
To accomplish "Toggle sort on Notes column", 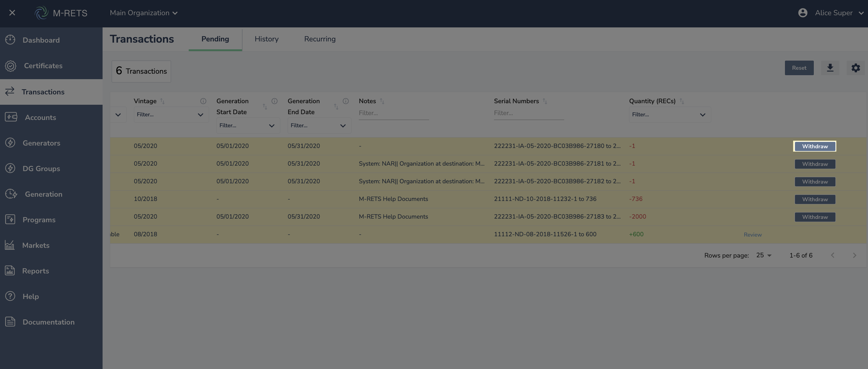I will tap(382, 101).
